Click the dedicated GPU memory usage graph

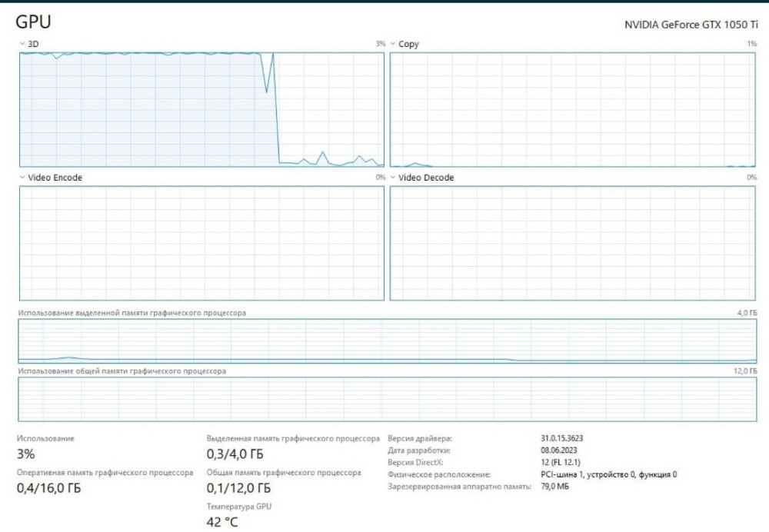[x=387, y=341]
